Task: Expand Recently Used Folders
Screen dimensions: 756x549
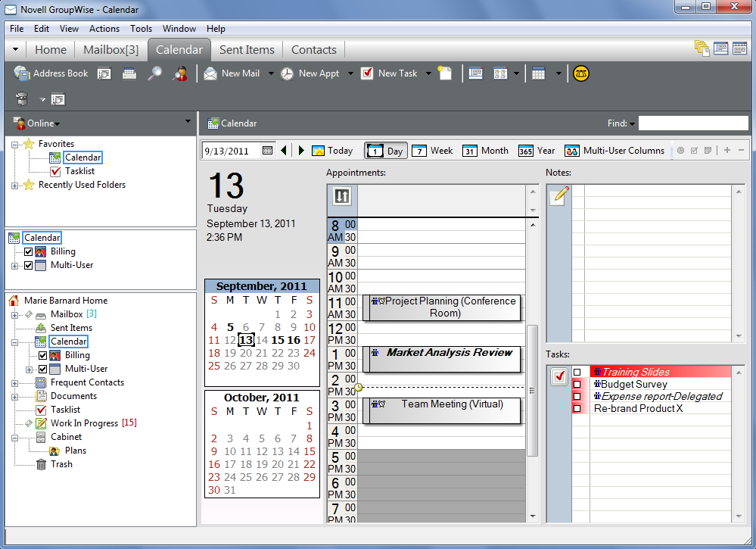Action: [x=14, y=186]
